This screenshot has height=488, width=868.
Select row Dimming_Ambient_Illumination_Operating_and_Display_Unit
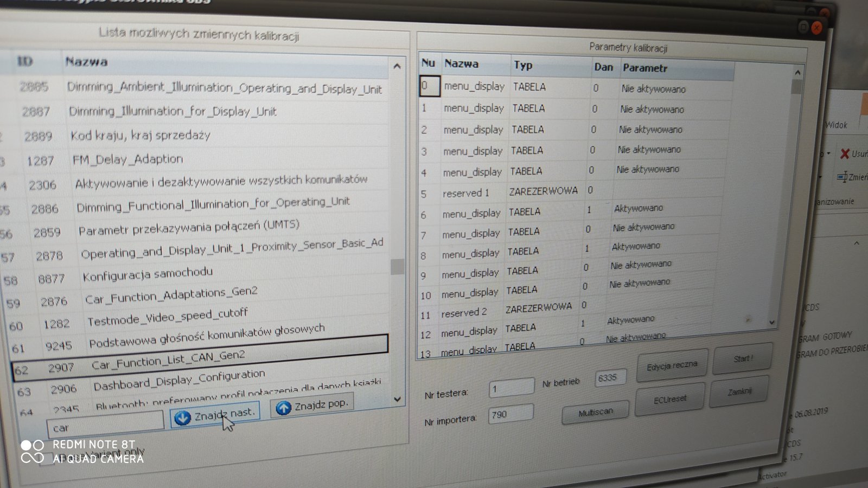(225, 88)
